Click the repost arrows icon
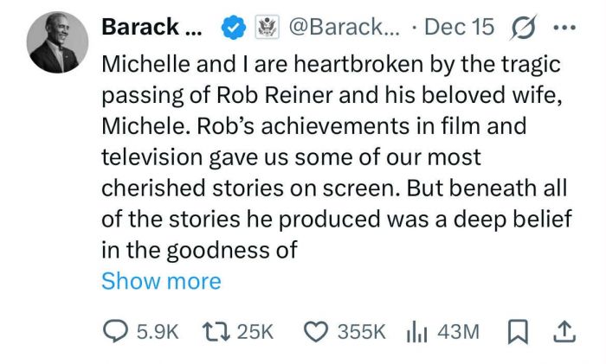The height and width of the screenshot is (364, 606). click(x=216, y=331)
